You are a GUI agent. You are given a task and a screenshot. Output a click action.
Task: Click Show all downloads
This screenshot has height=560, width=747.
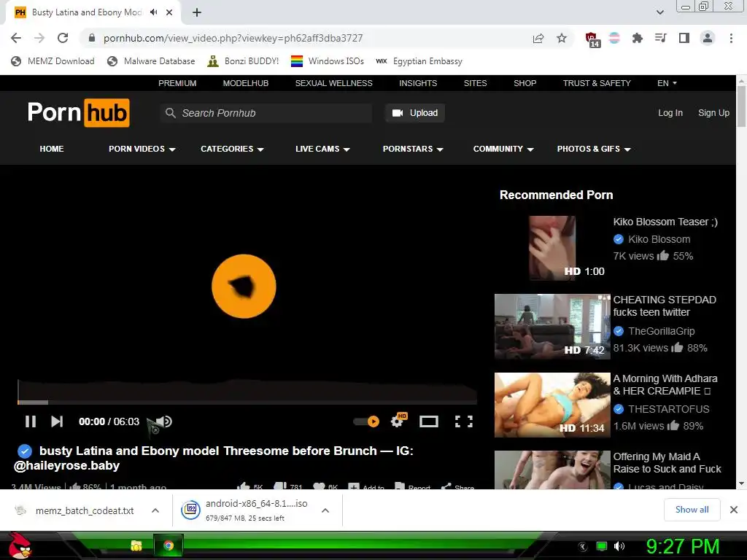coord(692,510)
